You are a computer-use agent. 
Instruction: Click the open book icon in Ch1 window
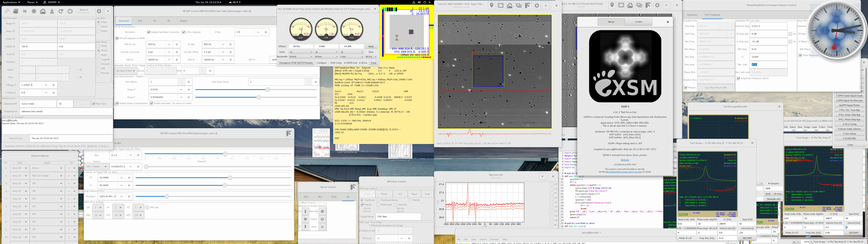click(501, 5)
